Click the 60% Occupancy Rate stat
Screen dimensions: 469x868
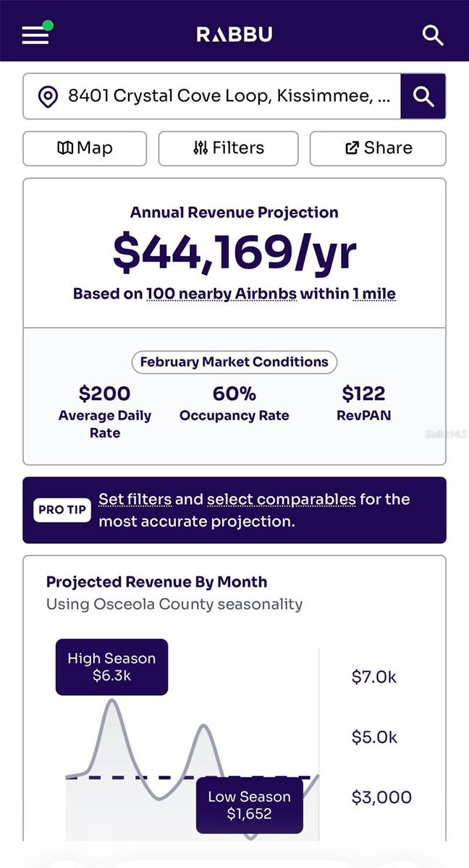coord(234,404)
